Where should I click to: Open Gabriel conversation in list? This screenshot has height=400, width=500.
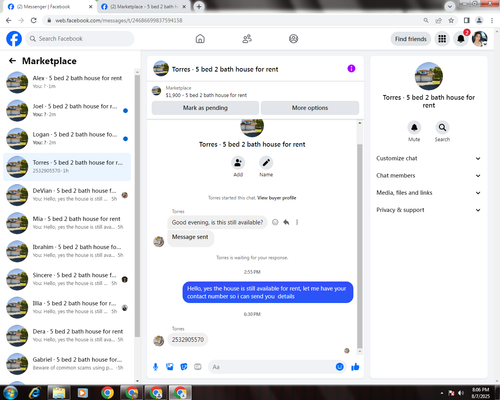point(67,364)
